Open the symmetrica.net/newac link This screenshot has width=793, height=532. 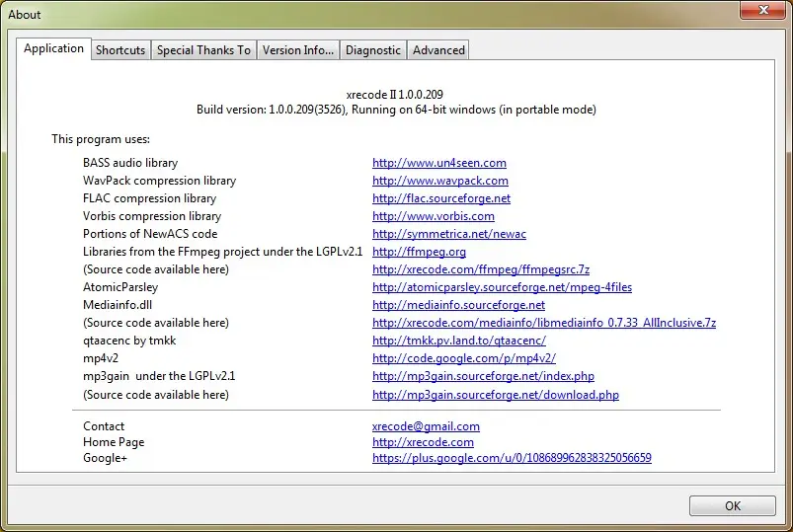pyautogui.click(x=449, y=234)
